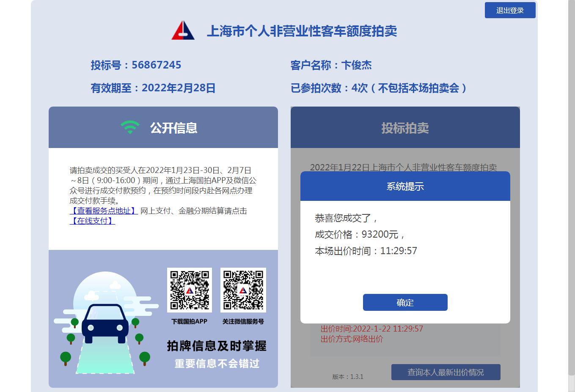This screenshot has width=575, height=392.
Task: Open the 查看服务点地址 link
Action: pos(104,211)
